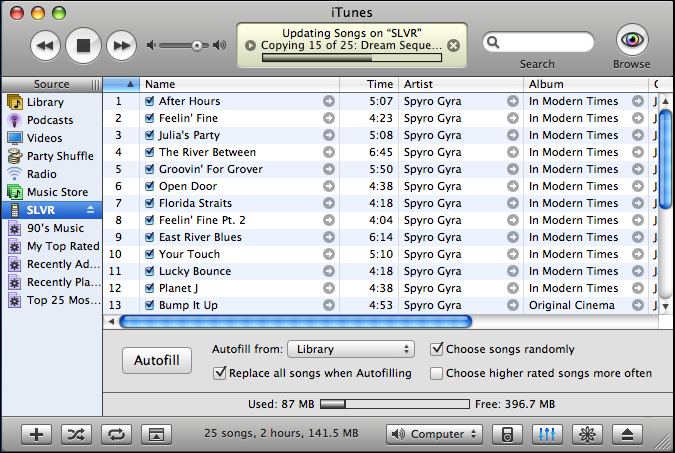Viewport: 675px width, 453px height.
Task: Uncheck the After Hours song checkbox
Action: (x=149, y=101)
